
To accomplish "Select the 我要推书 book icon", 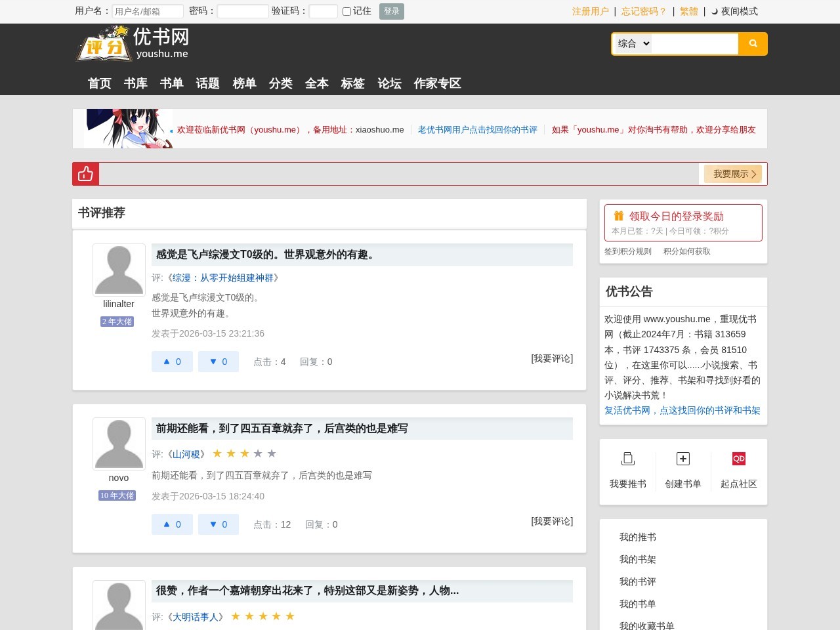I will point(627,458).
